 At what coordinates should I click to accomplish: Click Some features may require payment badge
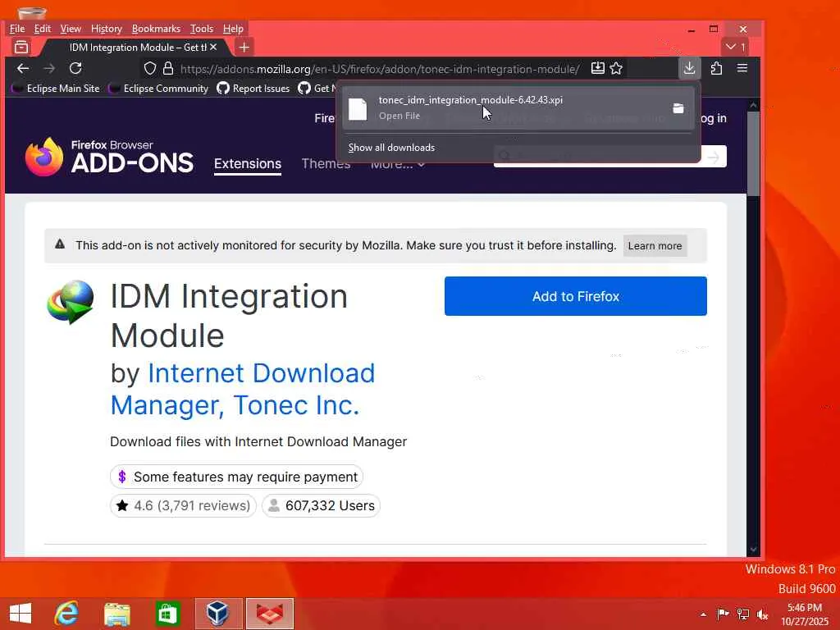(237, 477)
